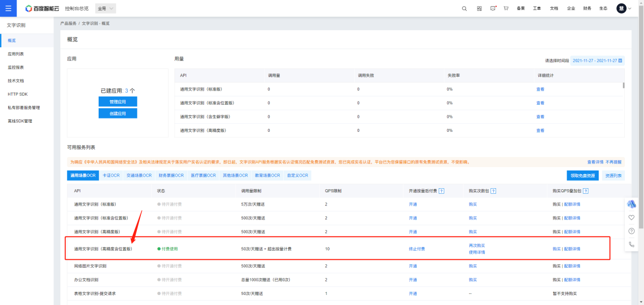Open 生态 in the top navigation
Viewport: 644px width, 305px height.
(x=603, y=9)
